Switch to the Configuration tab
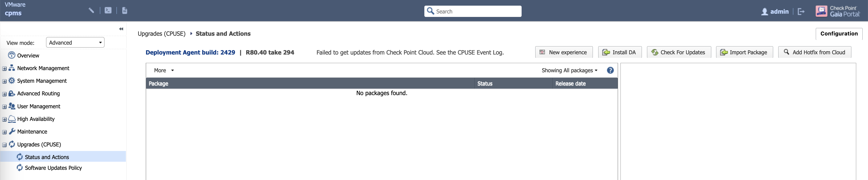Viewport: 868px width, 180px height. pyautogui.click(x=839, y=34)
